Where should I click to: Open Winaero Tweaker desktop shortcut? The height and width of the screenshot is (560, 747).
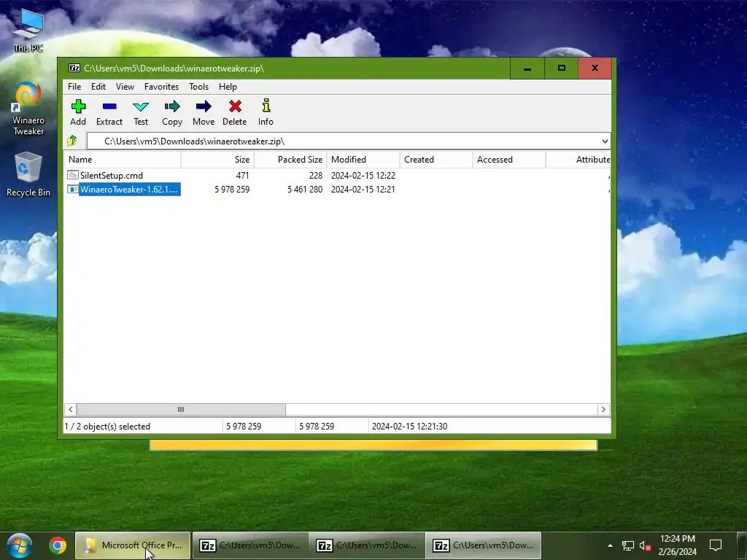28,109
